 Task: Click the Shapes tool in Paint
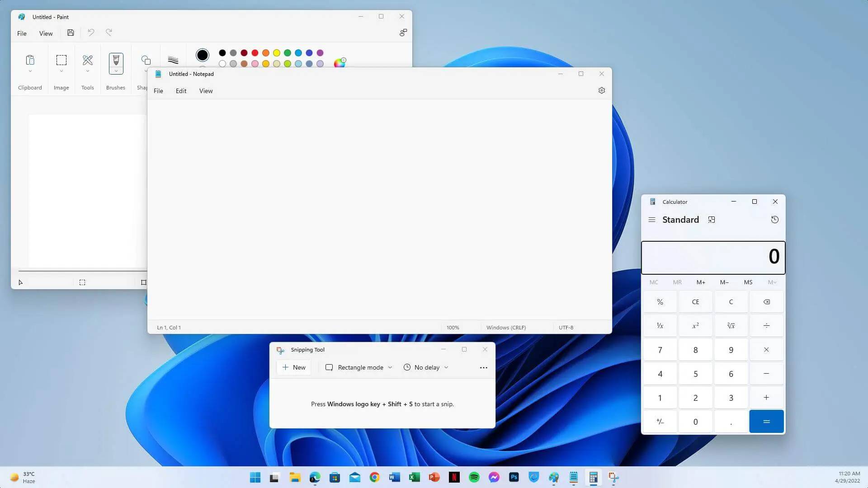click(146, 60)
